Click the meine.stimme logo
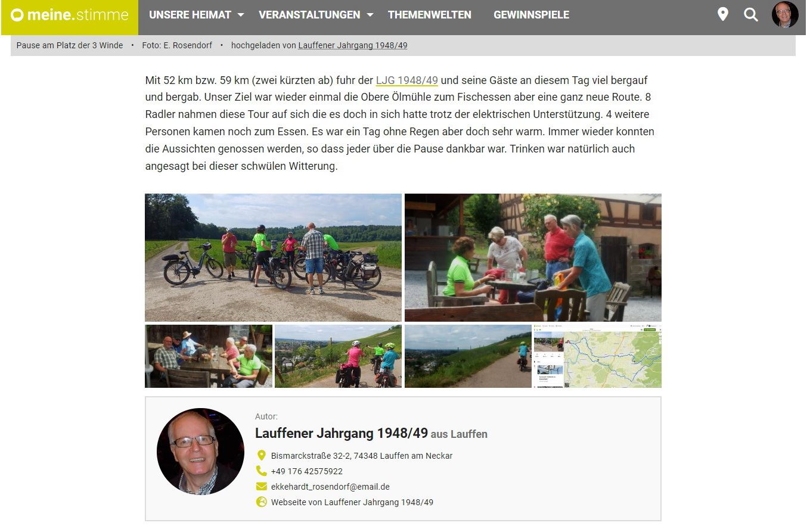The image size is (810, 532). click(x=70, y=15)
